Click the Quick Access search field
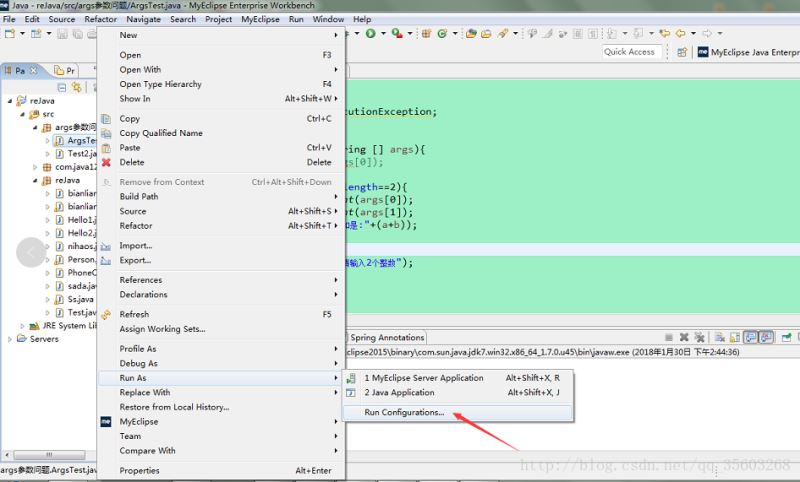The height and width of the screenshot is (482, 800). point(630,52)
